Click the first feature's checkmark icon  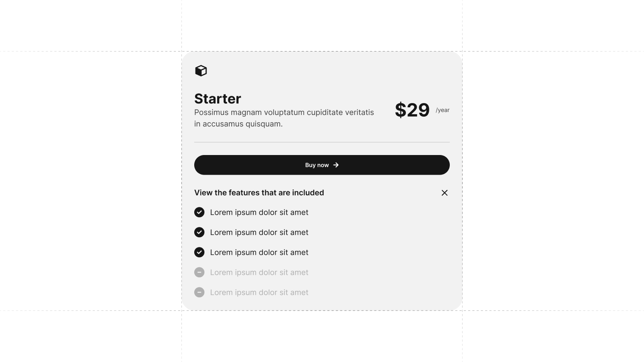(199, 213)
